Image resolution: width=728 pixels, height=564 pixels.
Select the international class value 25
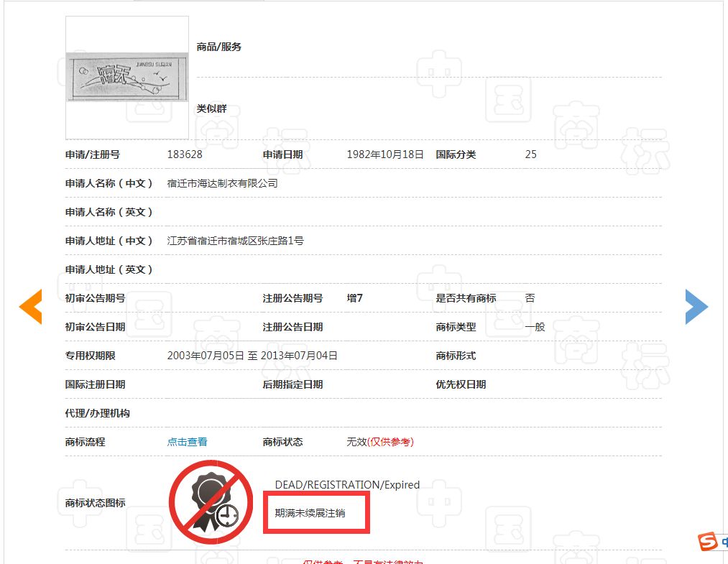point(530,154)
